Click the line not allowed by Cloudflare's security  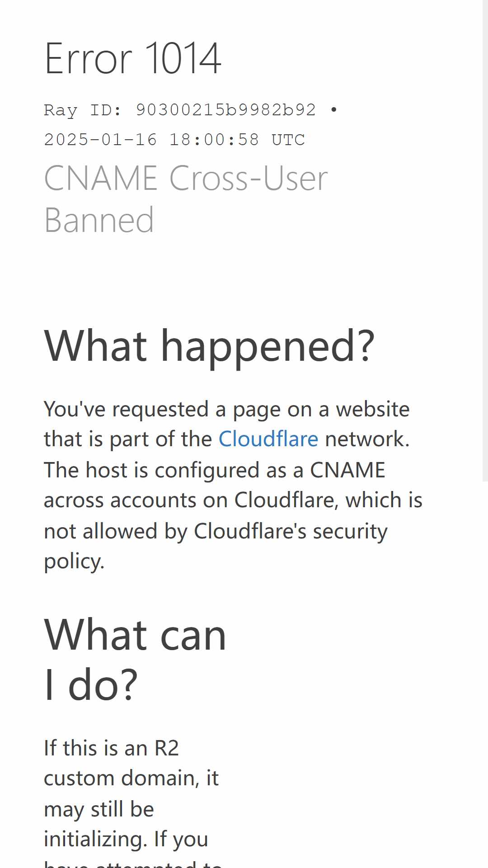216,531
